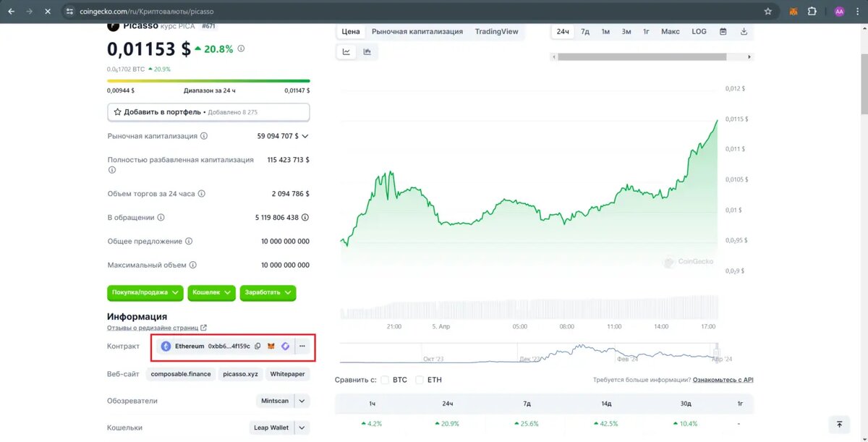Open the MetaMask browser extension icon
The width and height of the screenshot is (868, 442).
793,12
